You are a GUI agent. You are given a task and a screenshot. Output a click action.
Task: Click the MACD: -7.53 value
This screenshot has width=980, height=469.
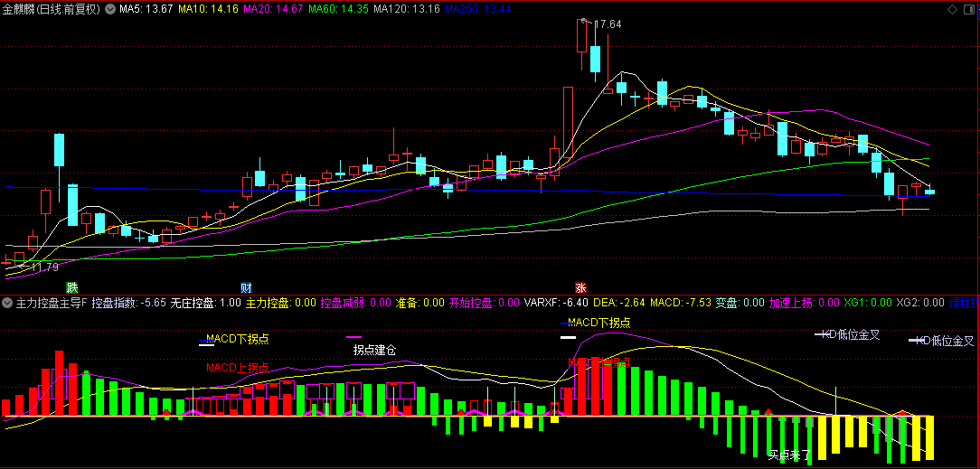(x=681, y=304)
